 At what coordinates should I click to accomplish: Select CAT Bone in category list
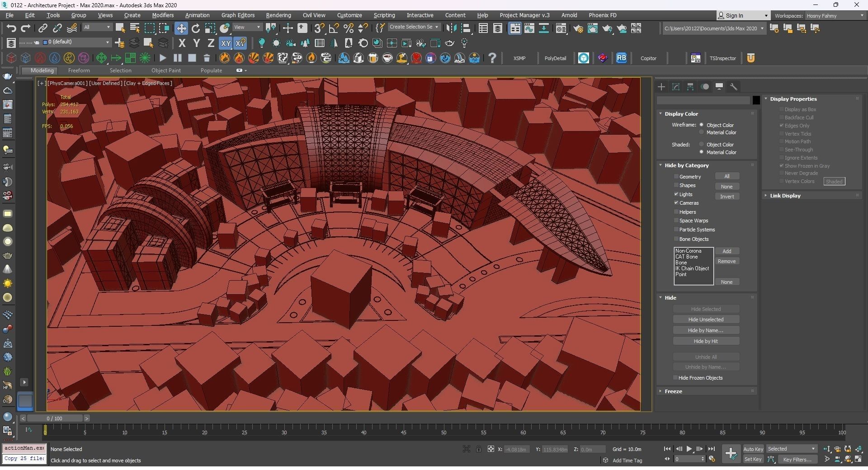click(x=687, y=257)
